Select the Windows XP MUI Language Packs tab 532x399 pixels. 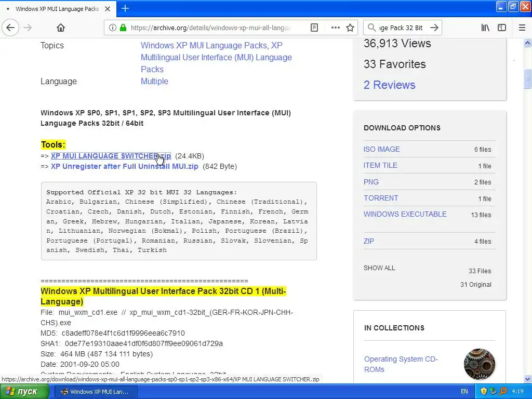pyautogui.click(x=58, y=9)
